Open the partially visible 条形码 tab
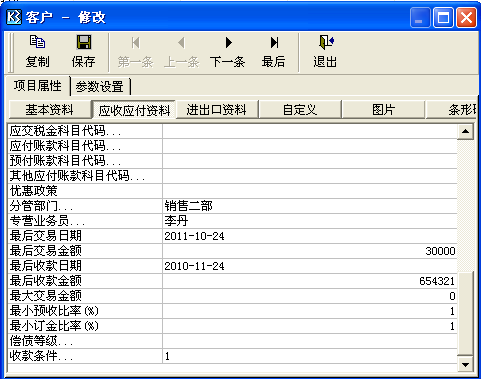 coord(452,109)
